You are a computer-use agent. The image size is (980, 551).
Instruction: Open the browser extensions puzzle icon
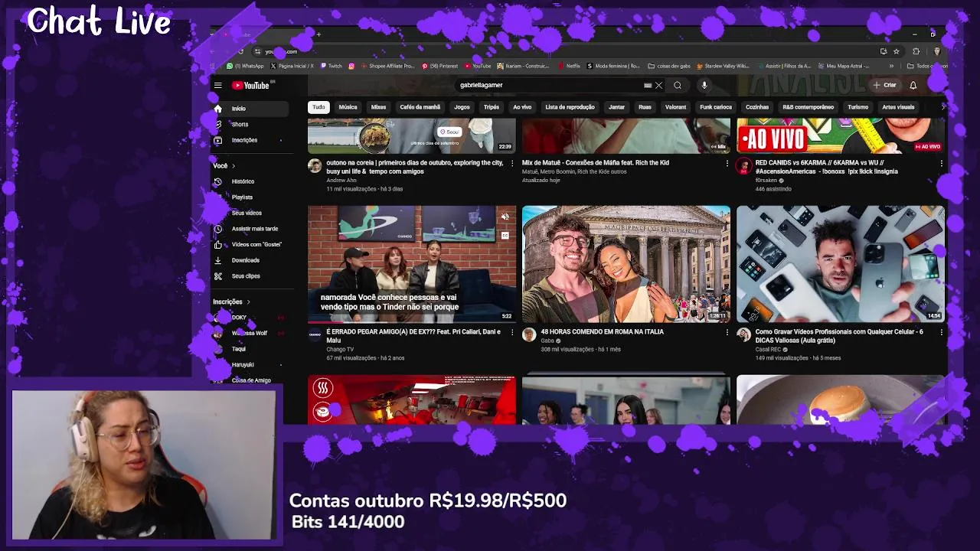(x=916, y=51)
